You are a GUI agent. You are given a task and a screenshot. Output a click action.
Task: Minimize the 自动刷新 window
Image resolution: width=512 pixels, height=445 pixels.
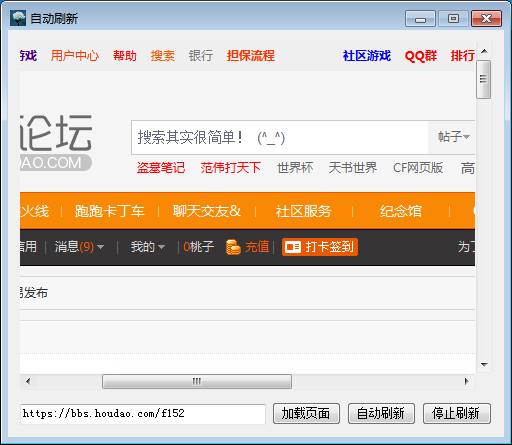(420, 19)
